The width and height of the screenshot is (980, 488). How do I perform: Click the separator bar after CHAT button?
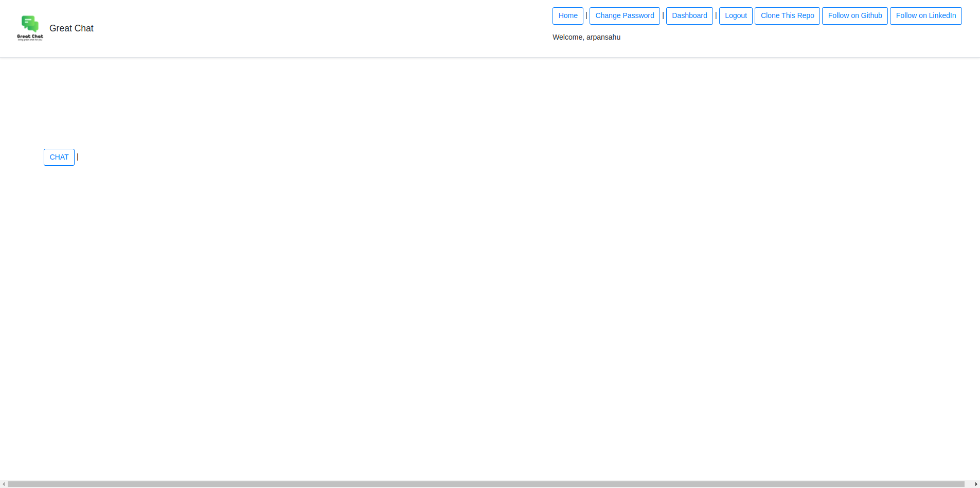pos(78,157)
